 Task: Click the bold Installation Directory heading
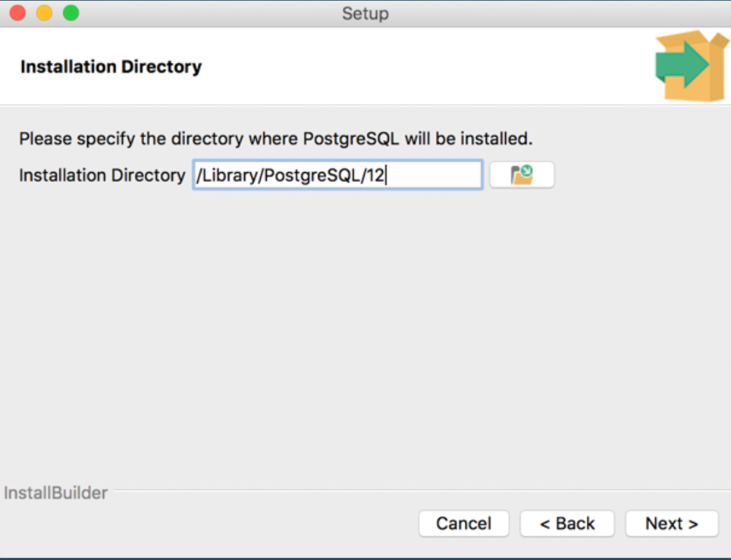point(111,67)
